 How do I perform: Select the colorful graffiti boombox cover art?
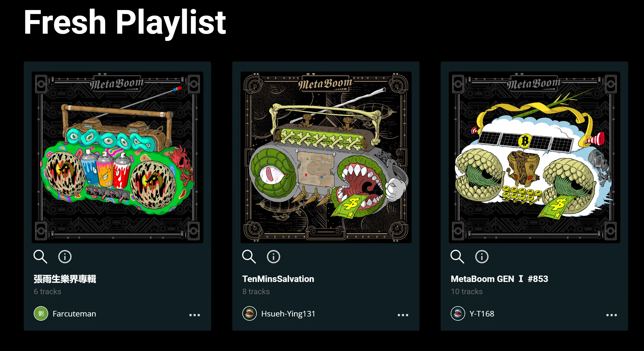(x=118, y=157)
